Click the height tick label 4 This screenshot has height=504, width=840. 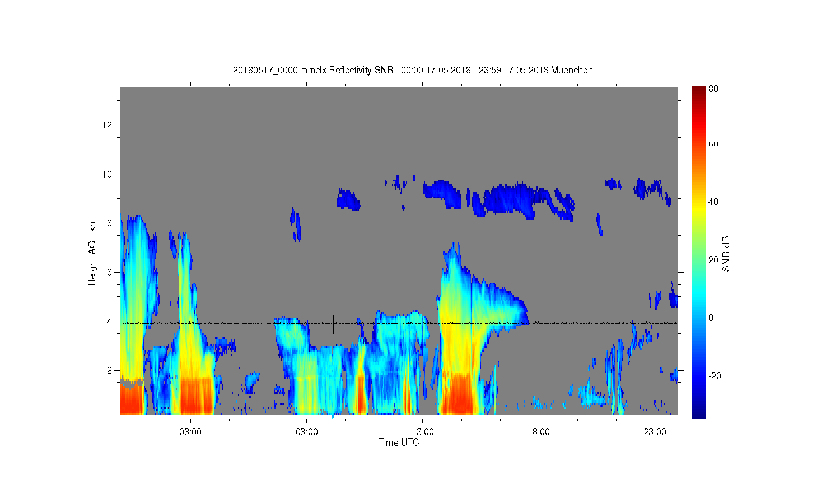pyautogui.click(x=110, y=321)
